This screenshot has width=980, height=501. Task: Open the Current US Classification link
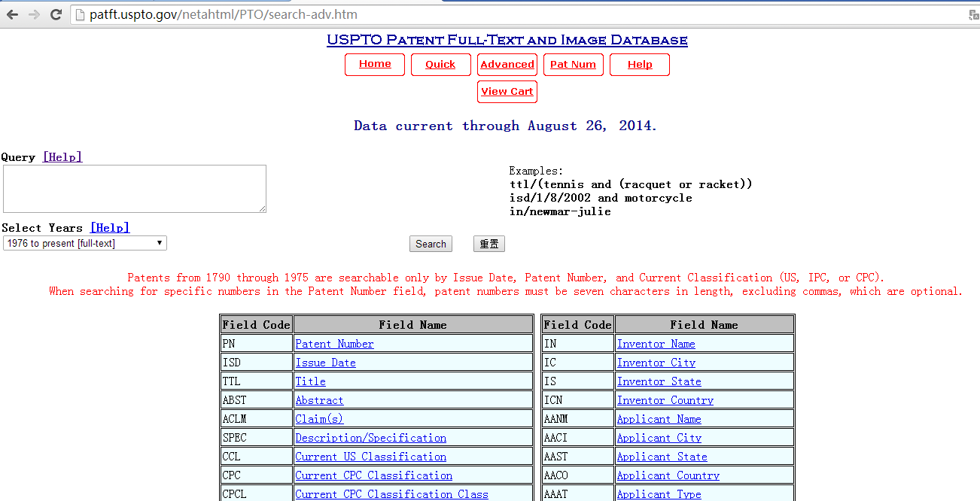(x=370, y=457)
